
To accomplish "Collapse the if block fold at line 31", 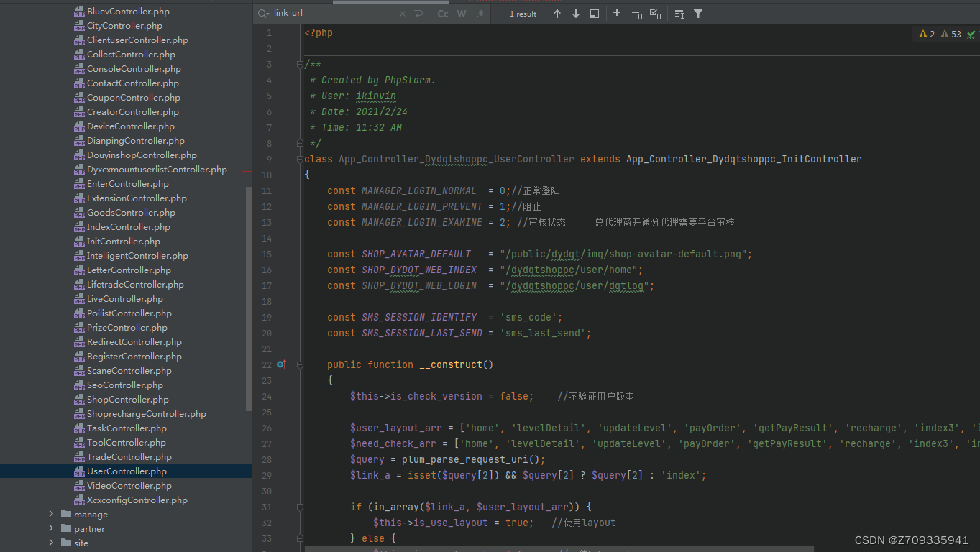I will [301, 507].
